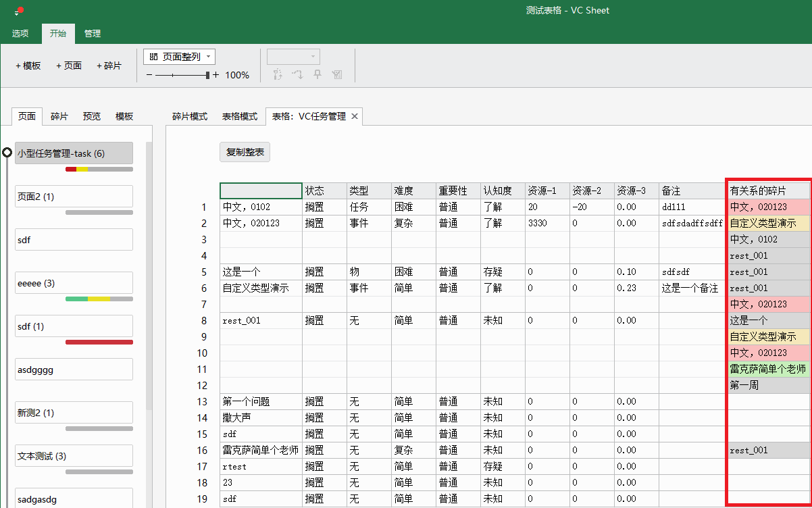The height and width of the screenshot is (508, 812).
Task: Select the 文本测试 (3) page item
Action: pos(74,456)
